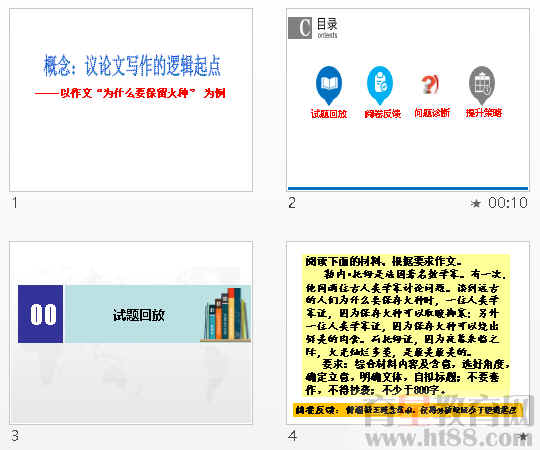This screenshot has width=540, height=450.
Task: Click the bookshelf illustration on slide 3
Action: coord(226,315)
